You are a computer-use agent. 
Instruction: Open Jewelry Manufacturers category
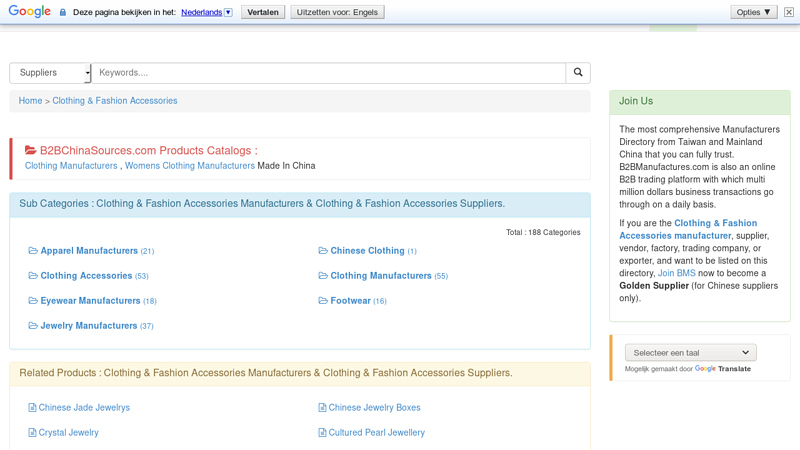coord(89,326)
